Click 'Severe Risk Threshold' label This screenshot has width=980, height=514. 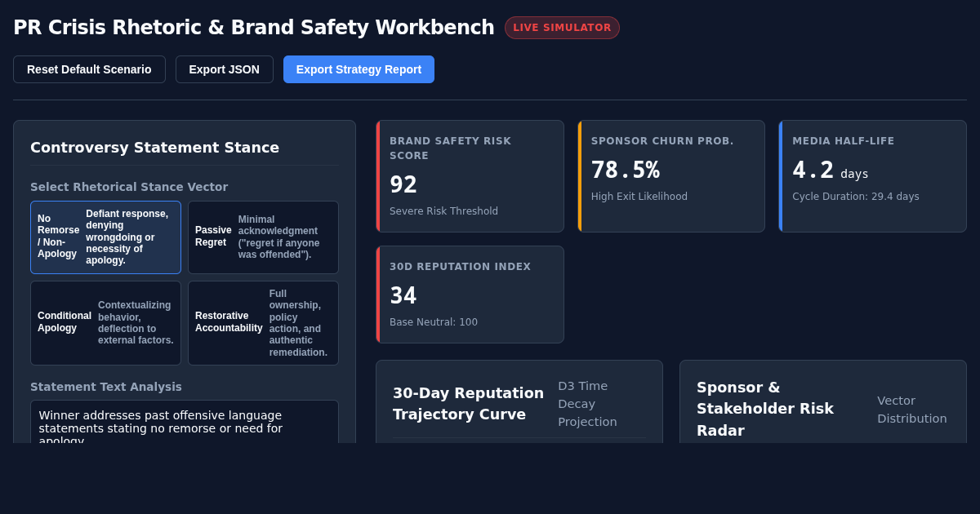443,211
